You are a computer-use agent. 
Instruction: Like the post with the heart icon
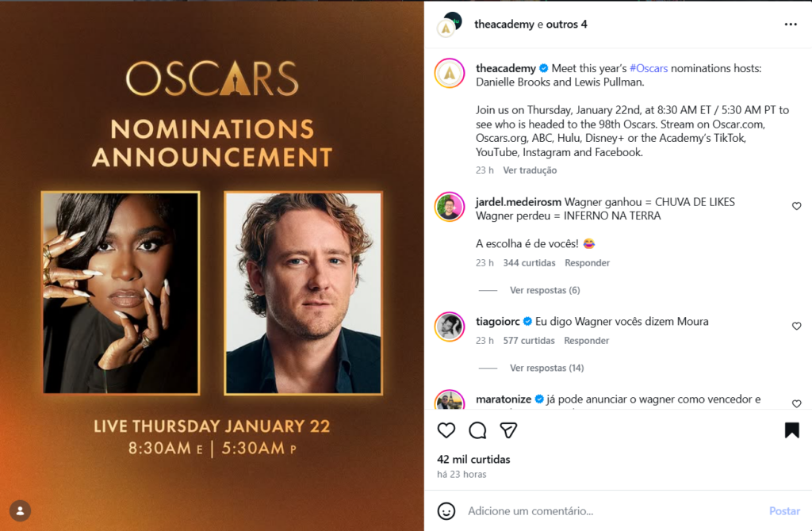[x=446, y=430]
